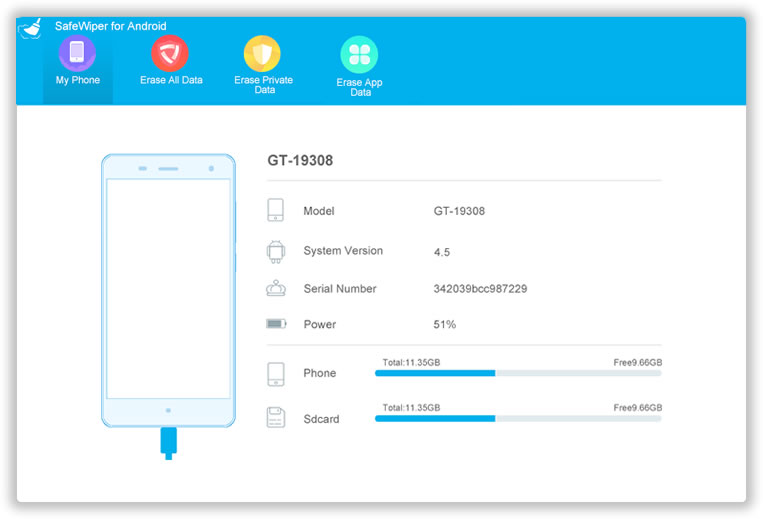The height and width of the screenshot is (519, 763).
Task: Click the serial number value 342039bcc987229
Action: (x=480, y=289)
